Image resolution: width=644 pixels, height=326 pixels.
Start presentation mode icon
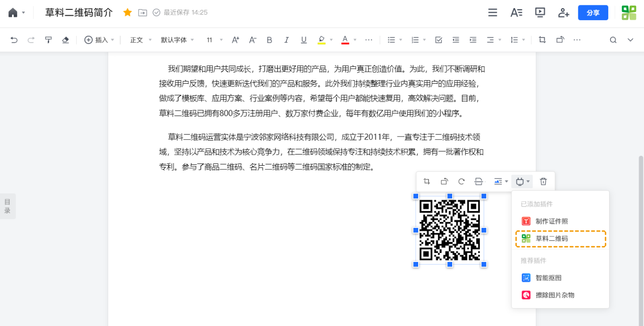tap(540, 13)
